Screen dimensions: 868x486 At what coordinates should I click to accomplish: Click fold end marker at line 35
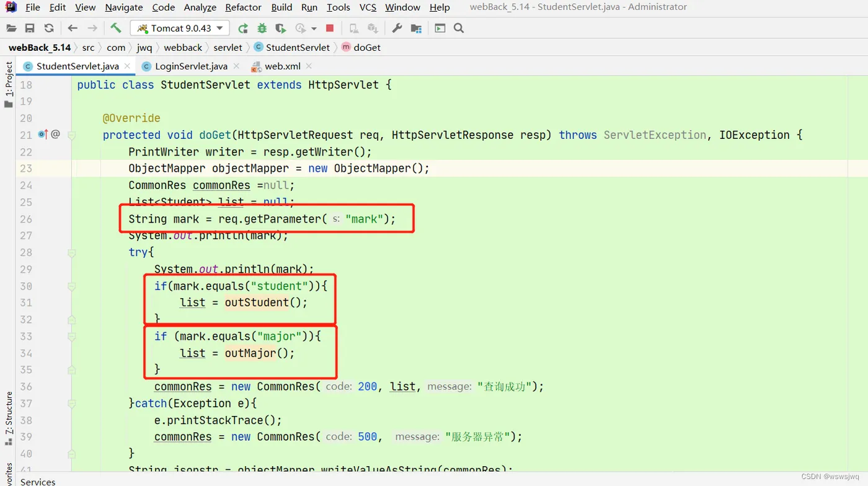pyautogui.click(x=71, y=370)
